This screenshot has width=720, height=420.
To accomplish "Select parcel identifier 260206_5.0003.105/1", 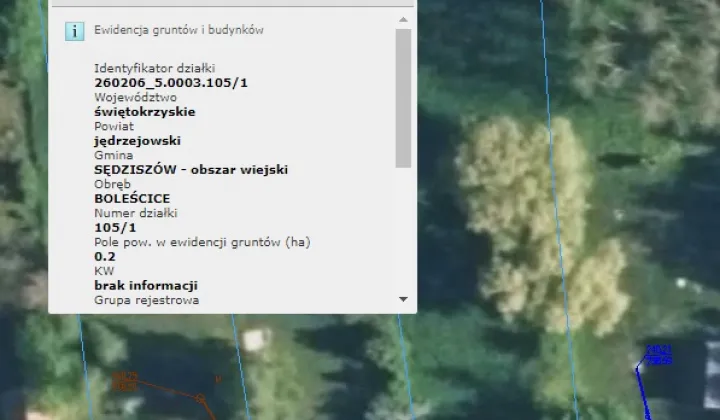I will [x=171, y=83].
